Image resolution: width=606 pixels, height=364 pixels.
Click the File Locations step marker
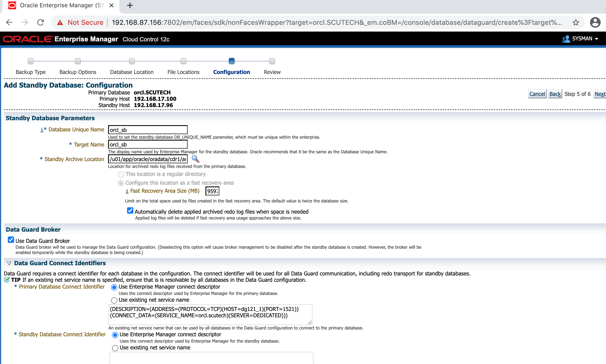point(184,61)
